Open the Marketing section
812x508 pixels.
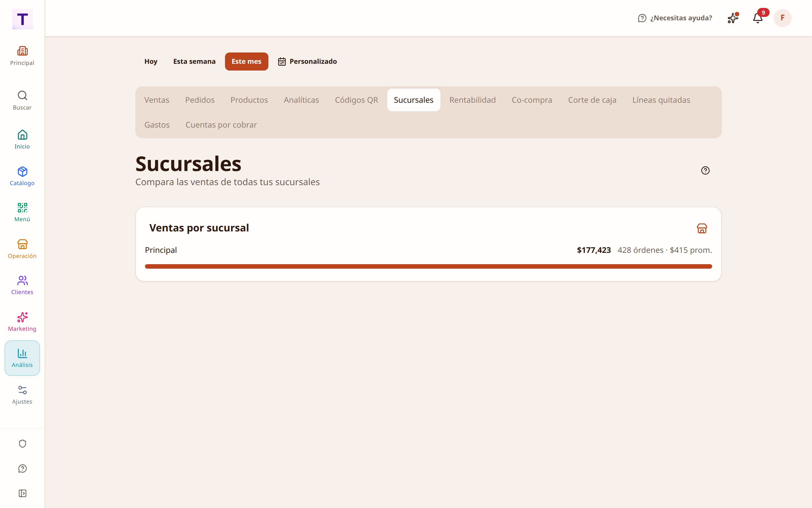[x=22, y=322]
